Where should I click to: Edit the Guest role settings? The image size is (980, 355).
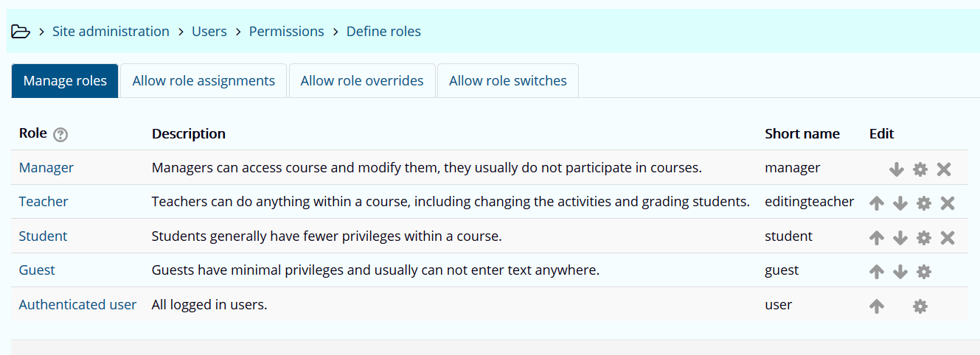(x=923, y=272)
